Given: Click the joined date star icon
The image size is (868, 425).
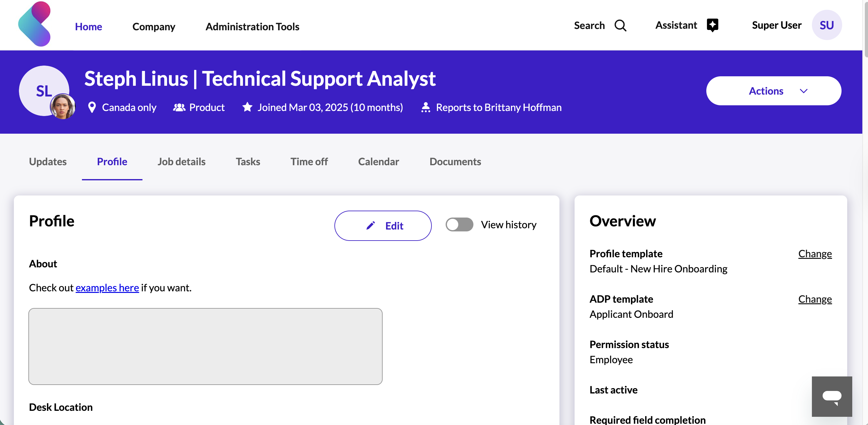Looking at the screenshot, I should pyautogui.click(x=247, y=107).
